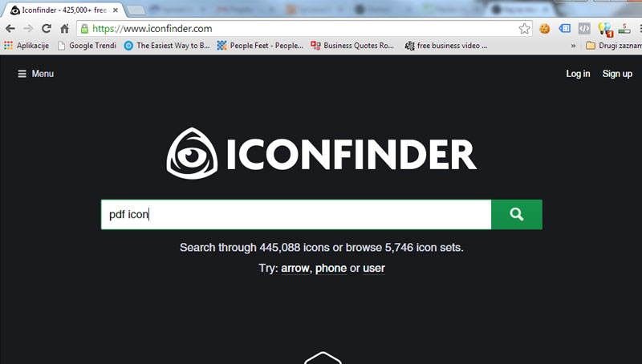Click the pdf icon search field
The width and height of the screenshot is (642, 364).
296,214
